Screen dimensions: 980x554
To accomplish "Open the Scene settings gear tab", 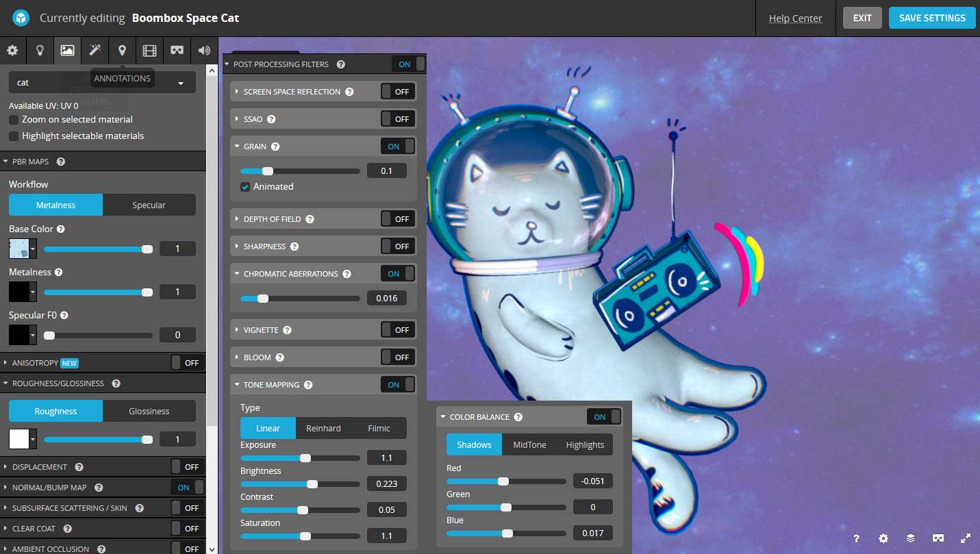I will click(x=12, y=50).
